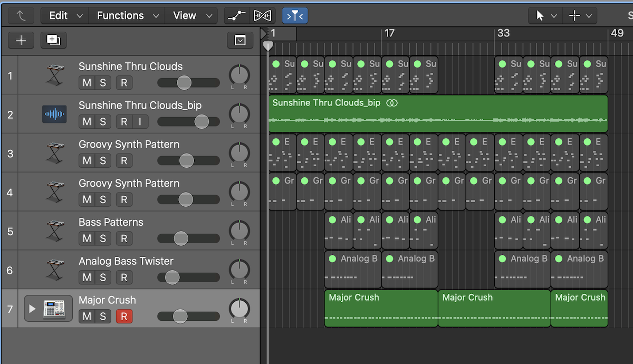Enable input monitoring on Sunshine Thru Clouds_bip
Viewport: 633px width, 364px height.
pyautogui.click(x=140, y=122)
